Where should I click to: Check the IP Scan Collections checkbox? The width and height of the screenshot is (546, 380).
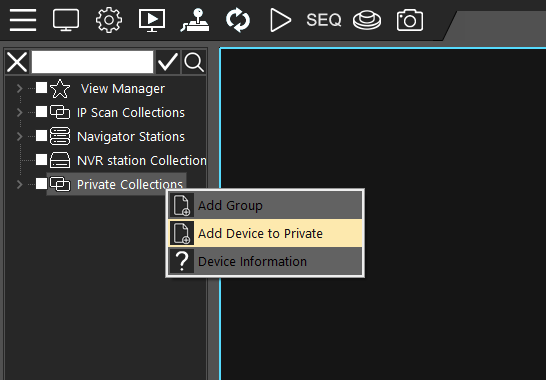[x=41, y=112]
